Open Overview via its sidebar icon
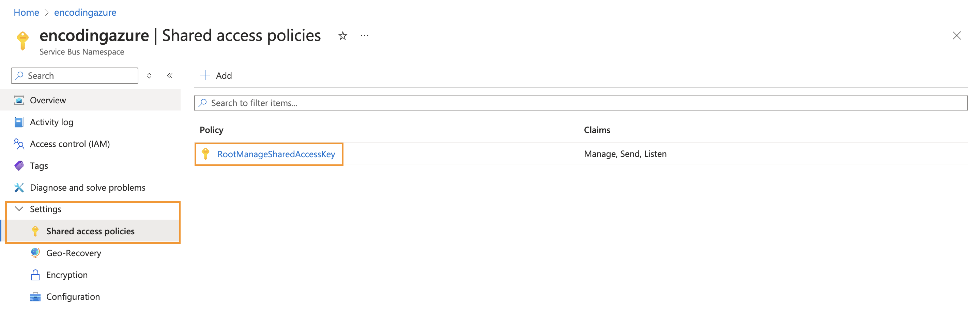The height and width of the screenshot is (309, 980). (x=19, y=100)
